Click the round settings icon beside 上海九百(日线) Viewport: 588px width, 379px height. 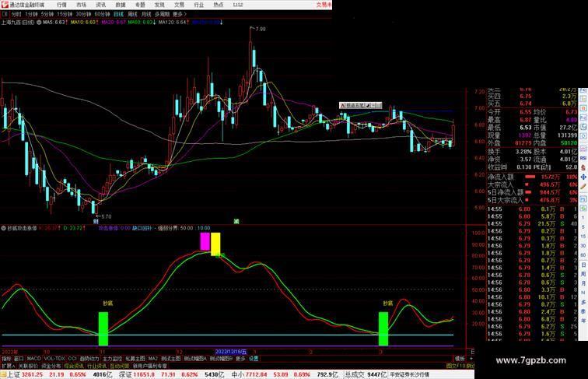(x=39, y=23)
